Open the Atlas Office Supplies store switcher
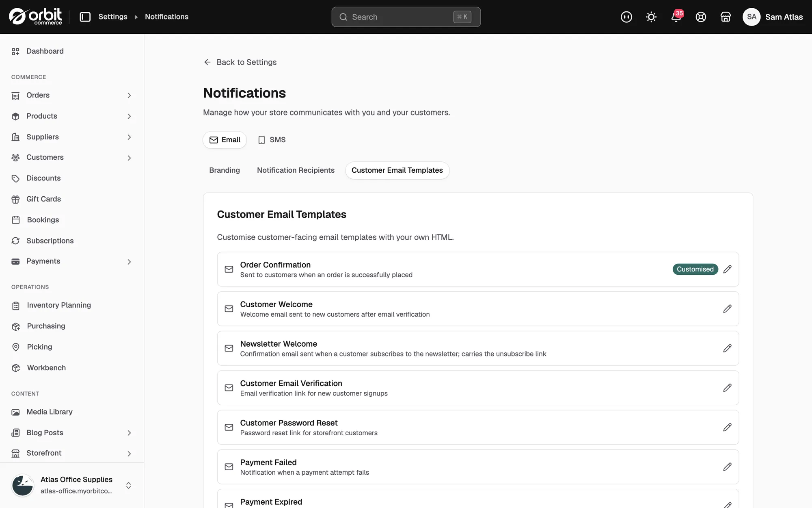The height and width of the screenshot is (508, 812). tap(72, 485)
